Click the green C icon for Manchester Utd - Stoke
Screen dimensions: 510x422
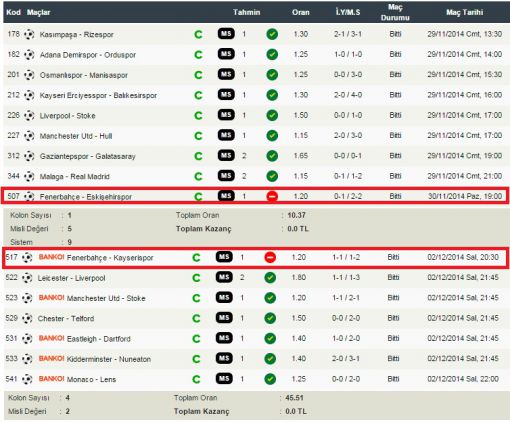[x=196, y=298]
